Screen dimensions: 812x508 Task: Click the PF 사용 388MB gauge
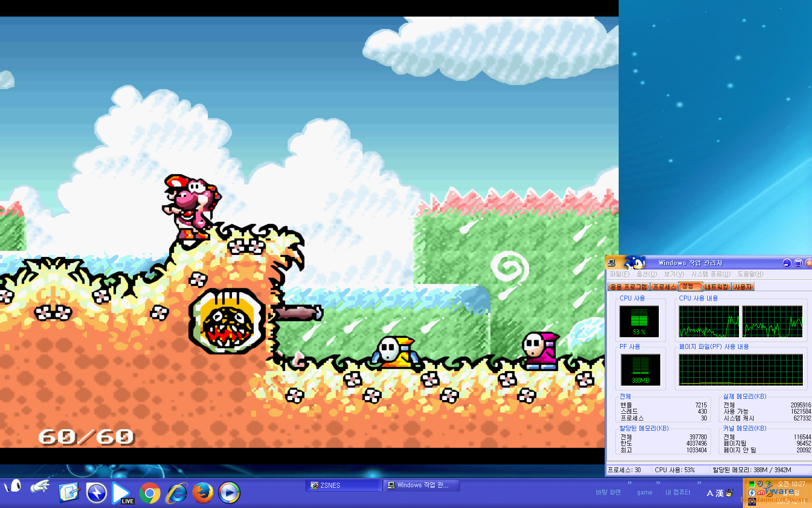[640, 370]
